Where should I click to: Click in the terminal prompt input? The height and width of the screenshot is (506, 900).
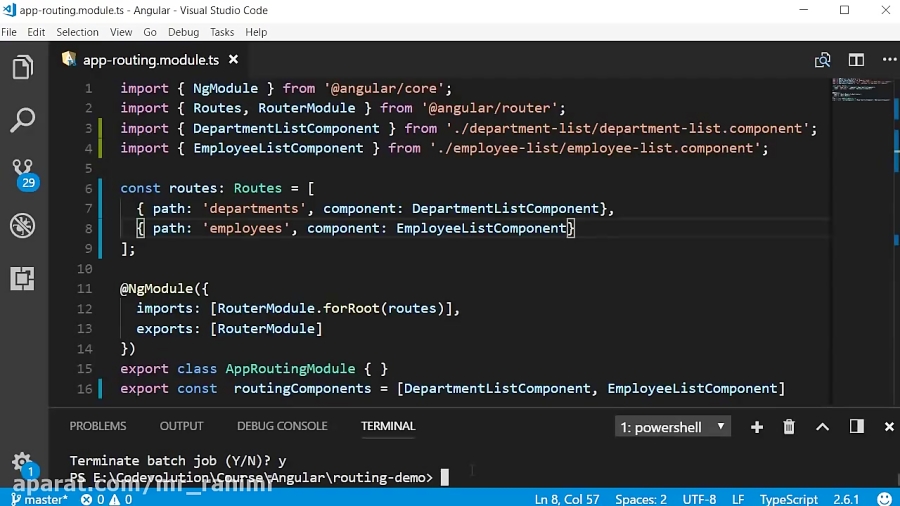445,477
